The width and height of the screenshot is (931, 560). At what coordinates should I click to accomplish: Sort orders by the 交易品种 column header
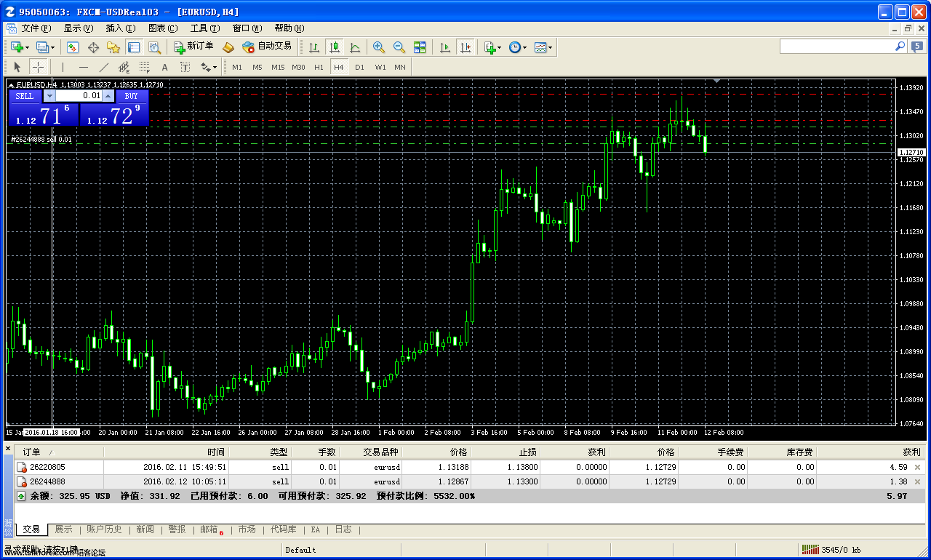point(370,452)
